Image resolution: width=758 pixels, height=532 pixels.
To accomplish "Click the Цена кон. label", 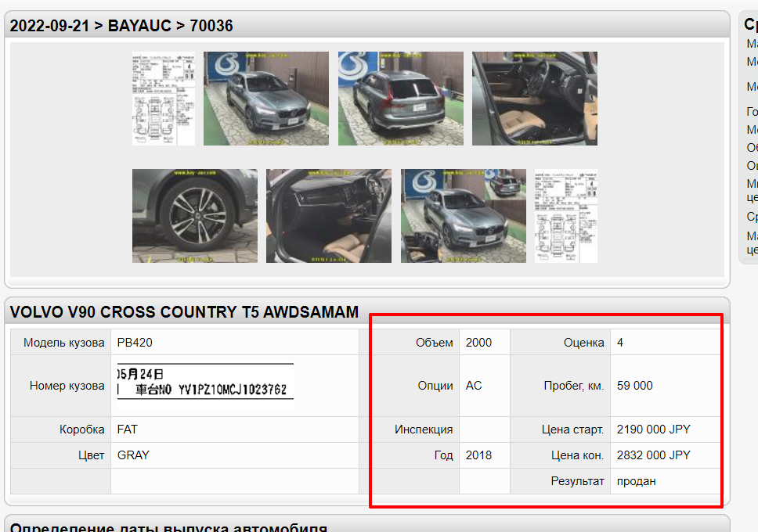I will click(578, 455).
